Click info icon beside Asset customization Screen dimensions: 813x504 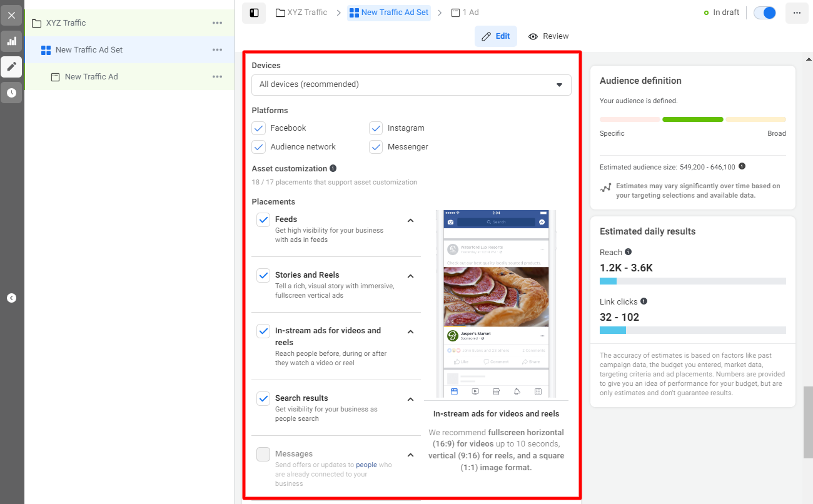pos(333,168)
